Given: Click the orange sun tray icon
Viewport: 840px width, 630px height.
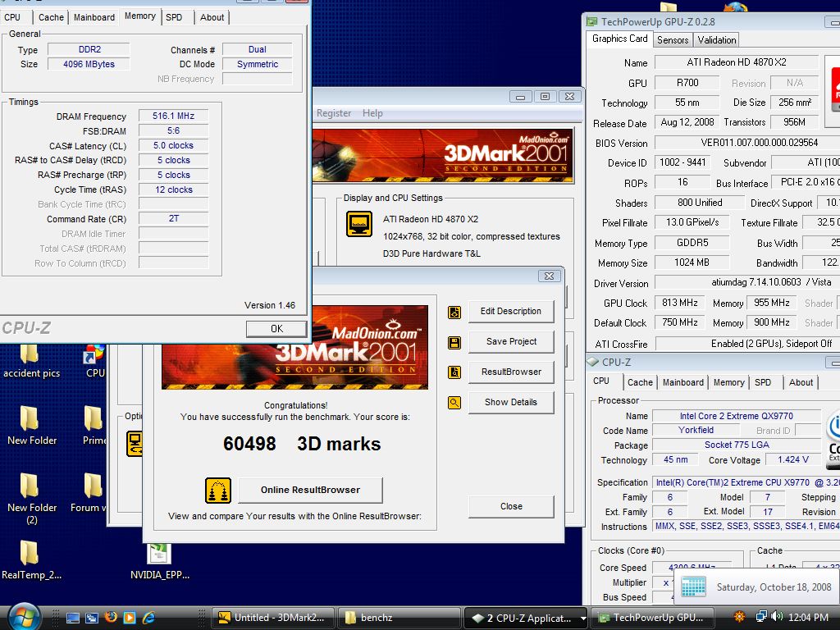Looking at the screenshot, I should (739, 617).
